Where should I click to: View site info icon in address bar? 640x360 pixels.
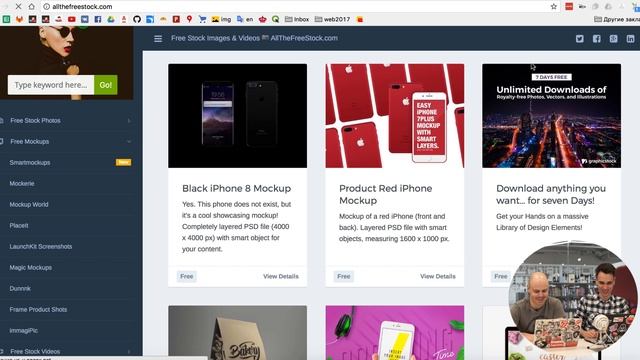(x=47, y=7)
